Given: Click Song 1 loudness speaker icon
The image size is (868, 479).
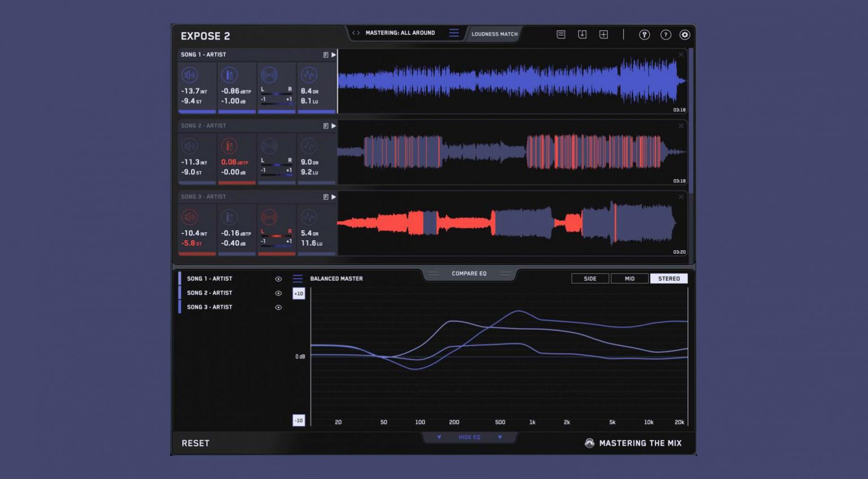Looking at the screenshot, I should coord(190,75).
